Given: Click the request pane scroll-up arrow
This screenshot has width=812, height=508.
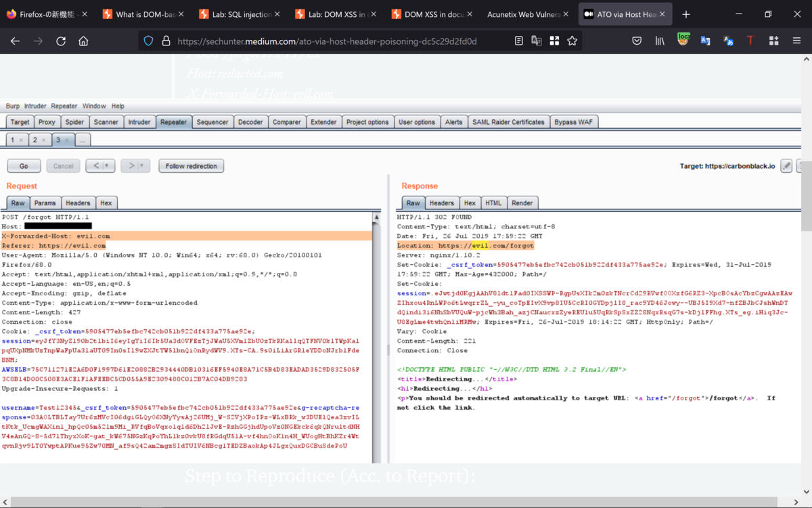Looking at the screenshot, I should (x=377, y=217).
